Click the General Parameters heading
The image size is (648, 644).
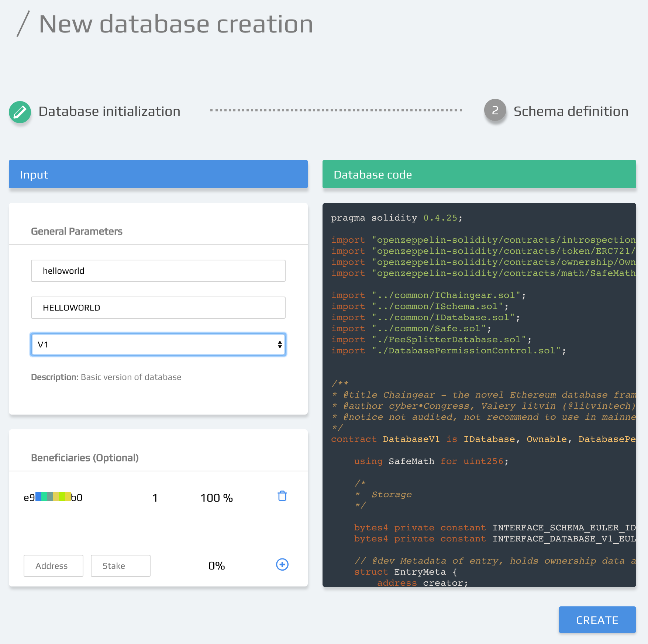(x=77, y=231)
